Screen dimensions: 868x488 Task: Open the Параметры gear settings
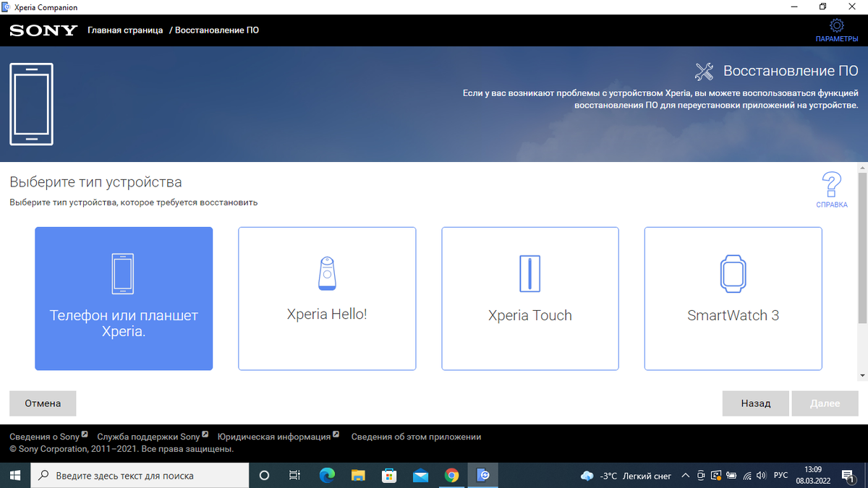click(836, 30)
